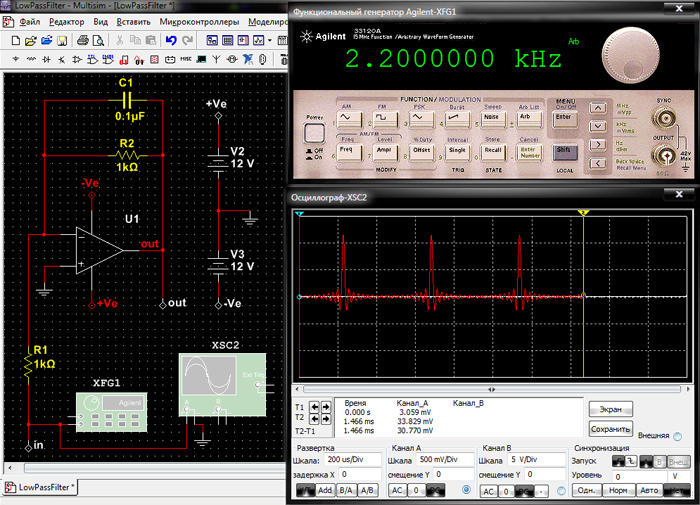
Task: Click the Enter button on generator
Action: point(564,118)
